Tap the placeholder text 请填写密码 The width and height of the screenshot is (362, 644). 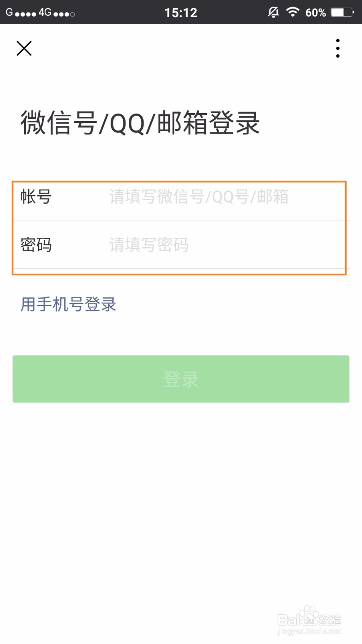(148, 246)
